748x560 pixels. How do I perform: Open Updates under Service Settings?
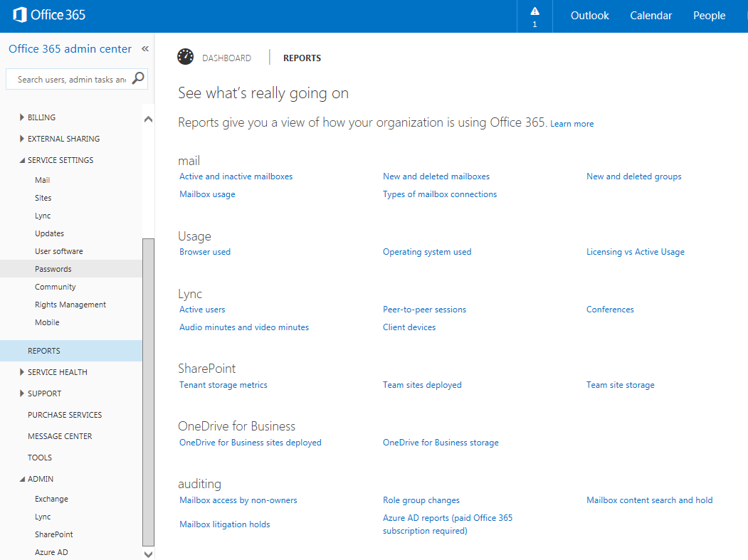pos(49,233)
